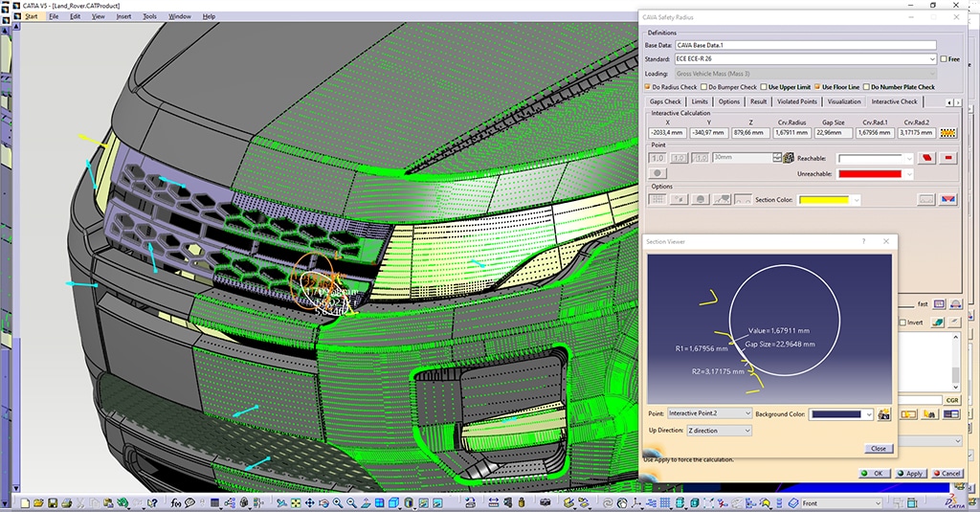This screenshot has width=980, height=512.
Task: Select the Pan tool icon
Action: point(309,503)
